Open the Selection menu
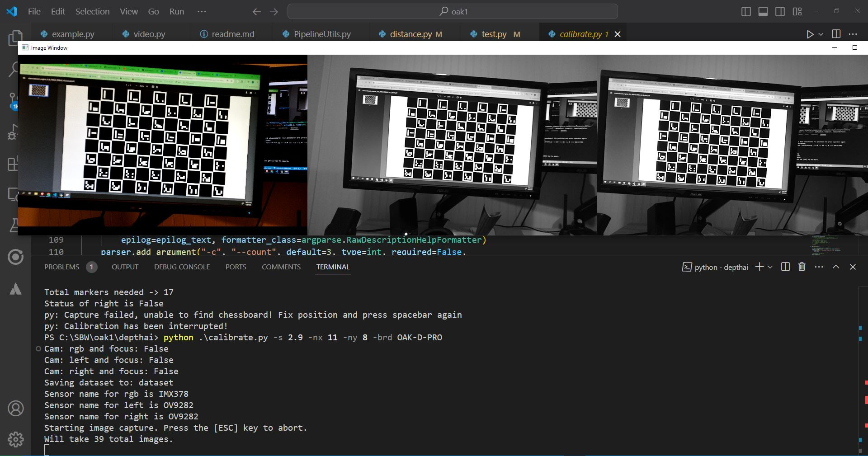Viewport: 868px width, 456px height. (92, 12)
